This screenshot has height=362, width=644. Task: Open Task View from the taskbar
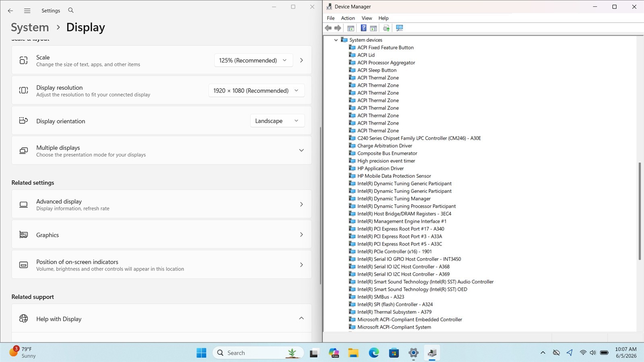314,353
